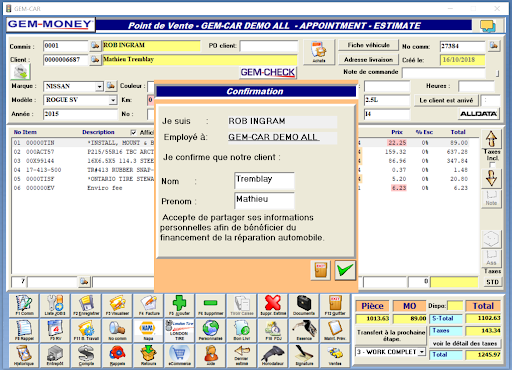The height and width of the screenshot is (370, 512).
Task: Click the Achats icon button
Action: (319, 52)
